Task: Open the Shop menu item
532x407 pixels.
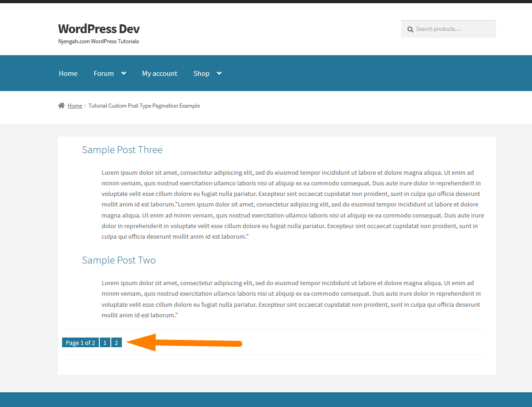Action: click(x=201, y=73)
